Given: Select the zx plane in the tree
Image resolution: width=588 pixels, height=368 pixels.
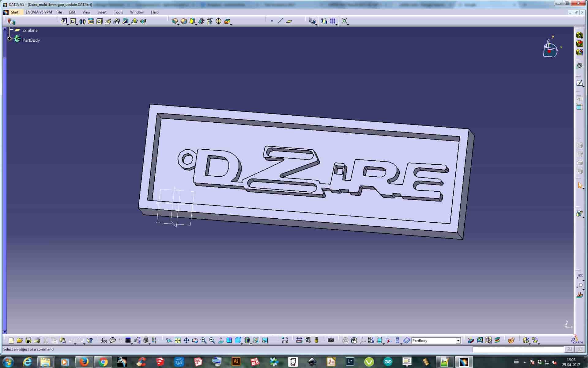Looking at the screenshot, I should [x=30, y=30].
